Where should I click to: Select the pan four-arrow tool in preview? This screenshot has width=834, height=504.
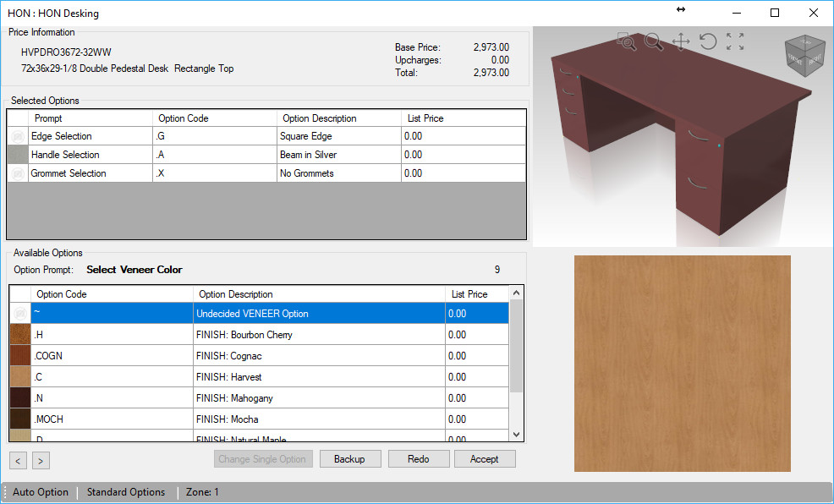click(x=681, y=41)
